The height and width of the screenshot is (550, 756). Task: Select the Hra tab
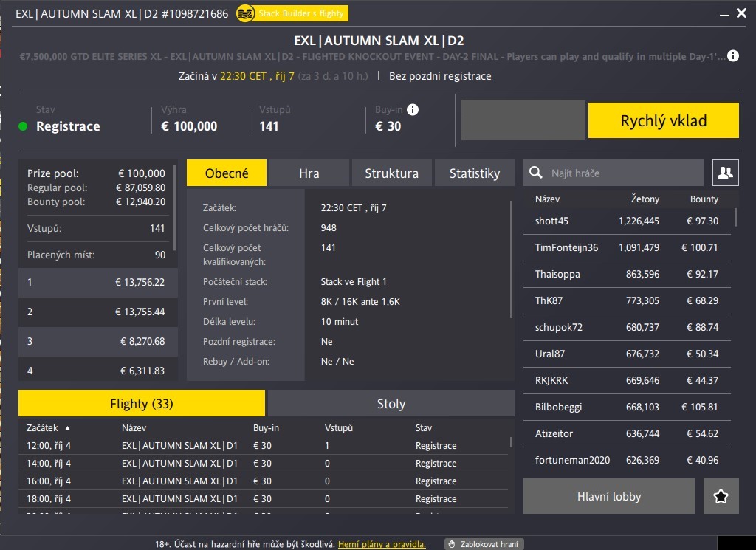point(309,173)
